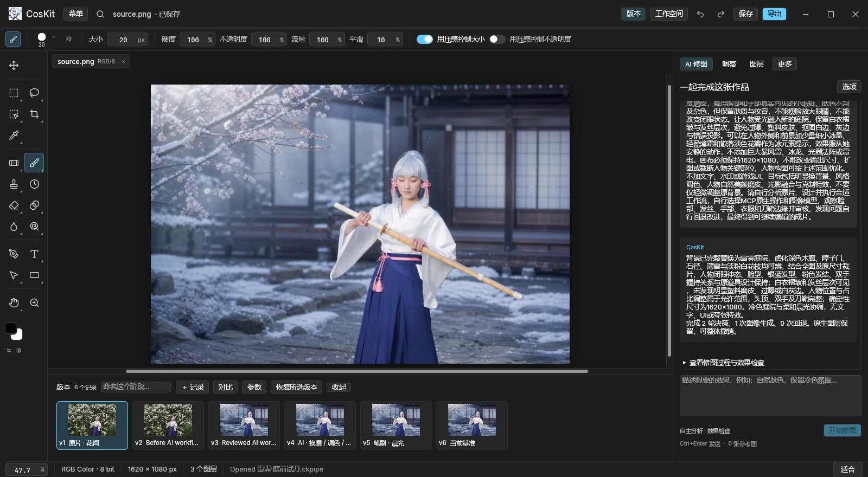Image resolution: width=868 pixels, height=477 pixels.
Task: Disable pressure controls size toggle
Action: [x=425, y=39]
